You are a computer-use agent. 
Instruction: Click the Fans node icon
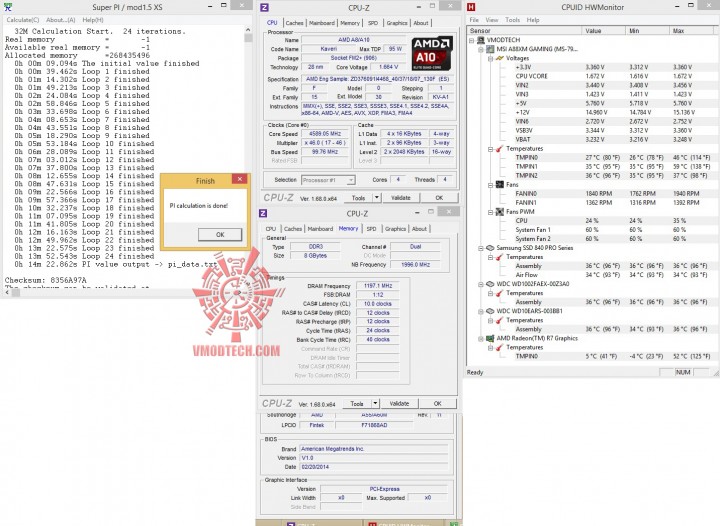[x=500, y=185]
